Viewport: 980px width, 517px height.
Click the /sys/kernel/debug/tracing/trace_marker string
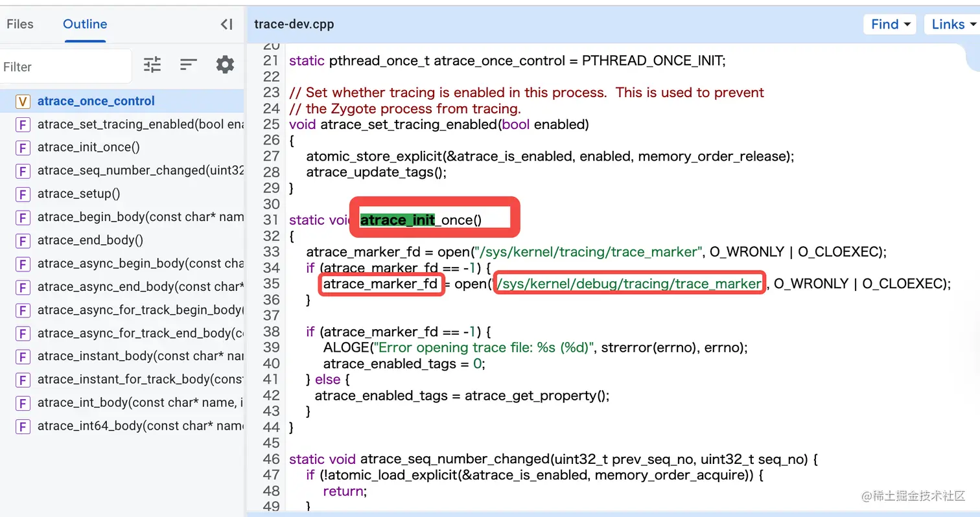tap(628, 284)
